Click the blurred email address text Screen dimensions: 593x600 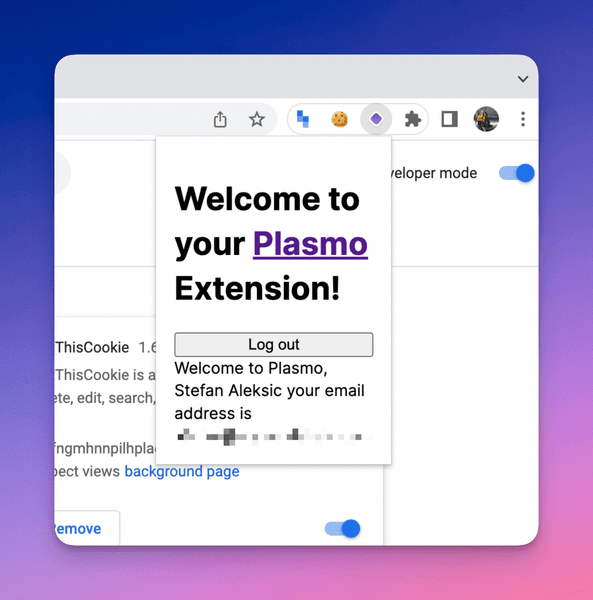272,437
